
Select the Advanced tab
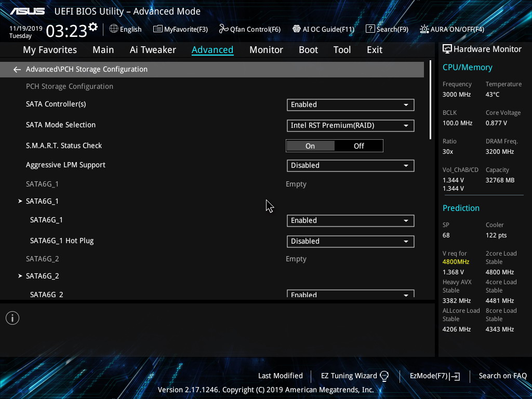(x=212, y=50)
